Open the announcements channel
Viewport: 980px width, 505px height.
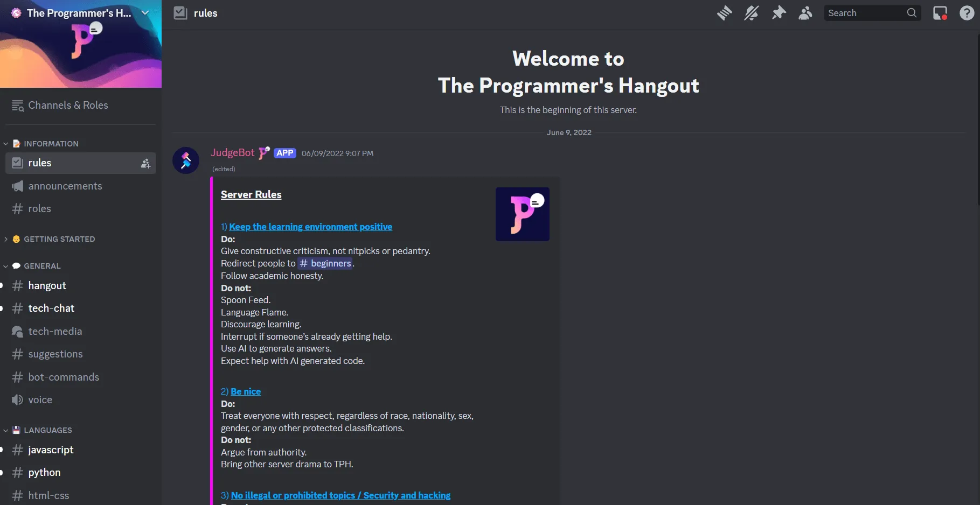point(81,186)
